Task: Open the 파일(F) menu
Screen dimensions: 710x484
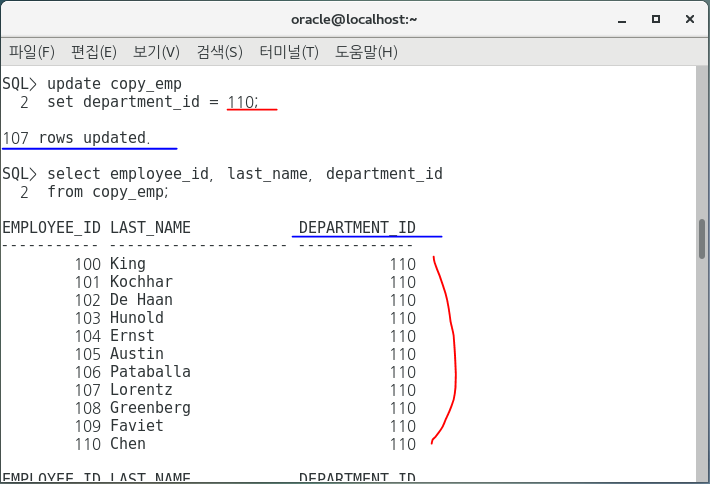Action: [x=32, y=52]
